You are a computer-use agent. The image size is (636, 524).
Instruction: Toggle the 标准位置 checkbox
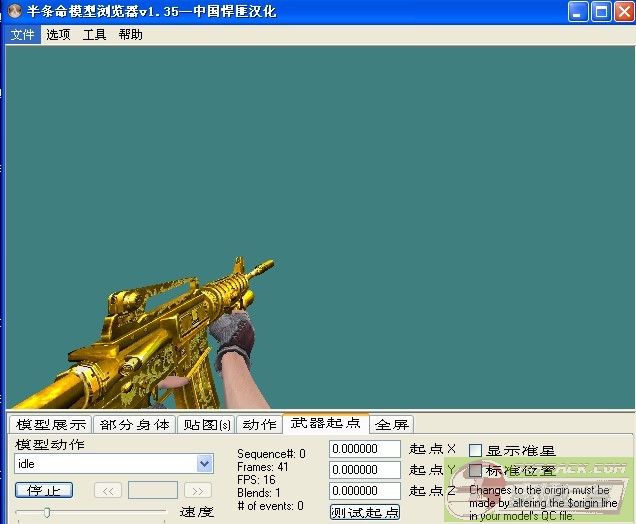475,470
